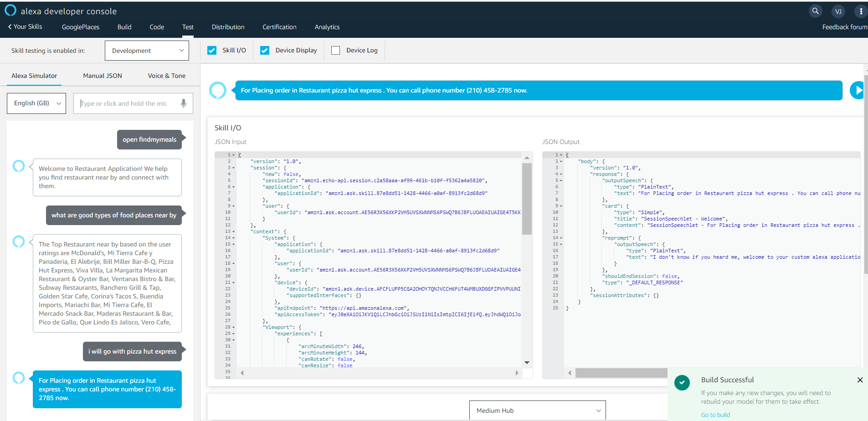Collapse the "card" block at JSON Output line 9

561,206
